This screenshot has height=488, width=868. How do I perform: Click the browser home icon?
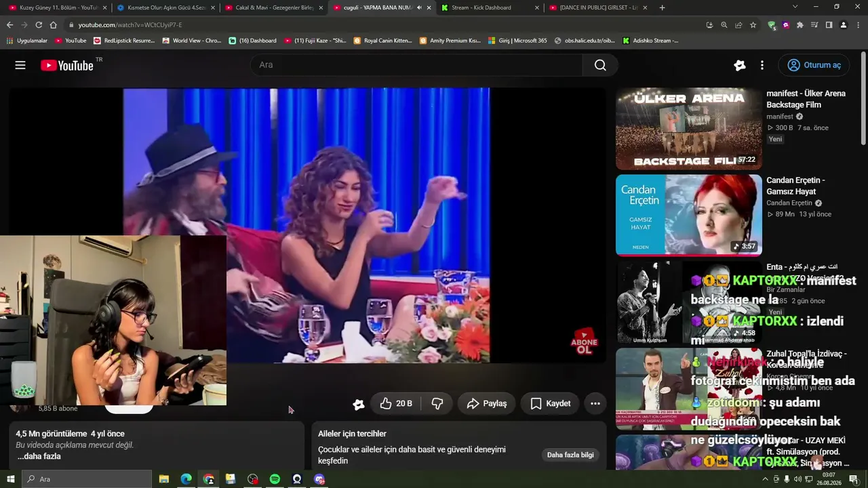coord(54,25)
